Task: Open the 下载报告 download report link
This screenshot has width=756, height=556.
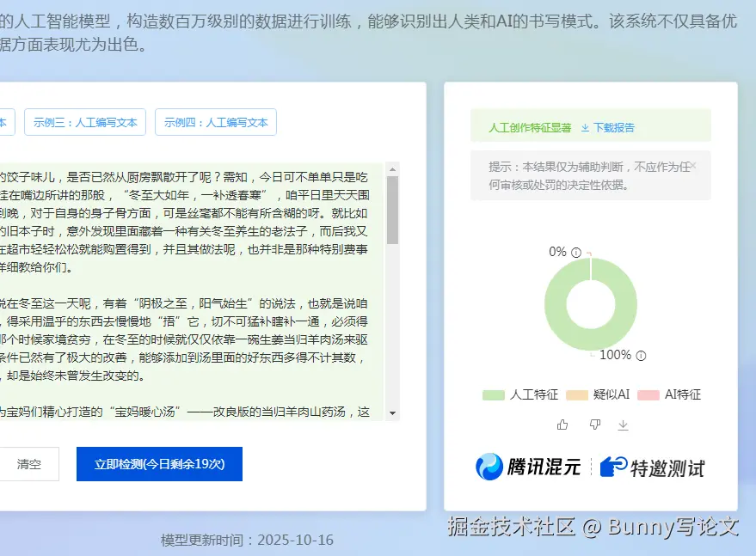Action: click(x=607, y=128)
